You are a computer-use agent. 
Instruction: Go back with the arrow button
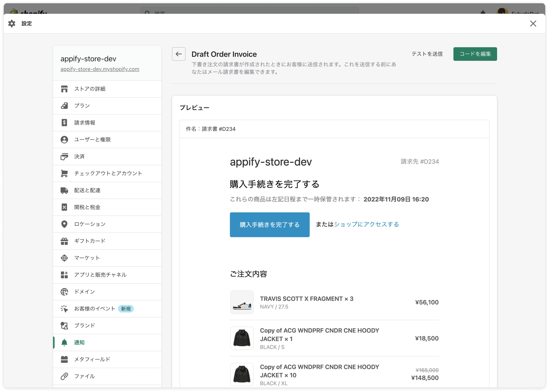pyautogui.click(x=178, y=54)
